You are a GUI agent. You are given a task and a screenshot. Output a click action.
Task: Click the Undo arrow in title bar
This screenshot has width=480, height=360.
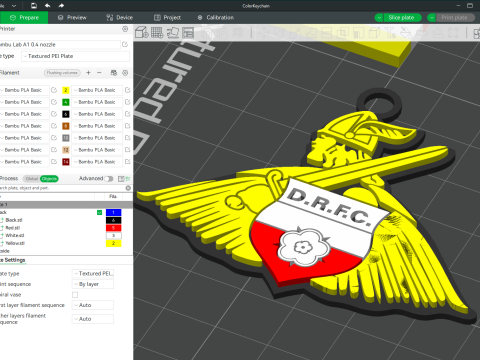47,5
